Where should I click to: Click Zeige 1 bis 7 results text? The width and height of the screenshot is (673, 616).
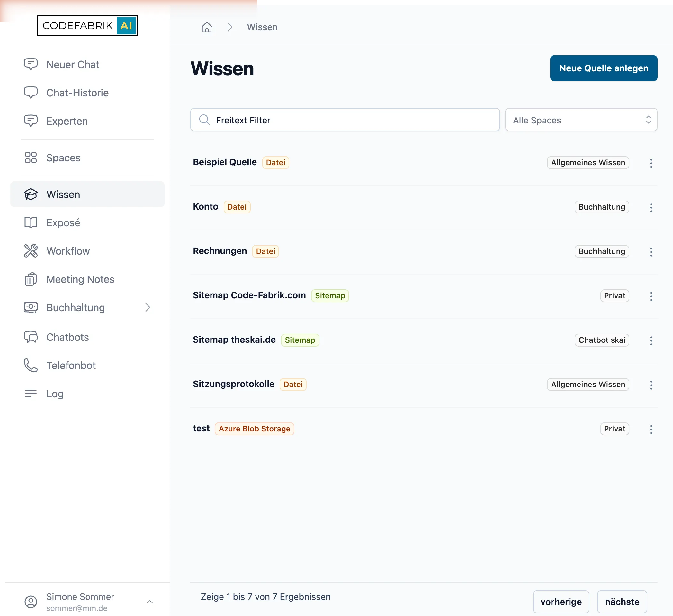pos(265,597)
